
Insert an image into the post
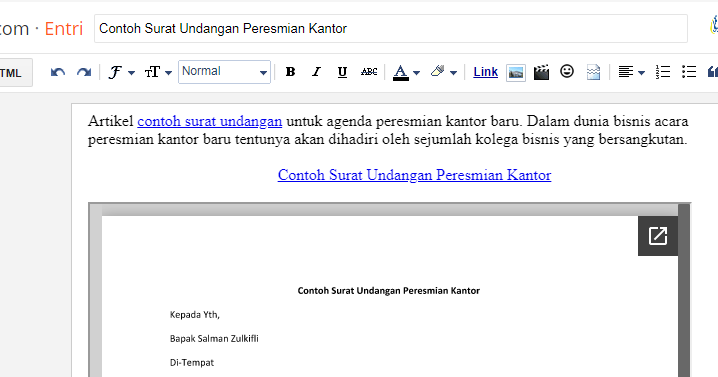pyautogui.click(x=516, y=72)
